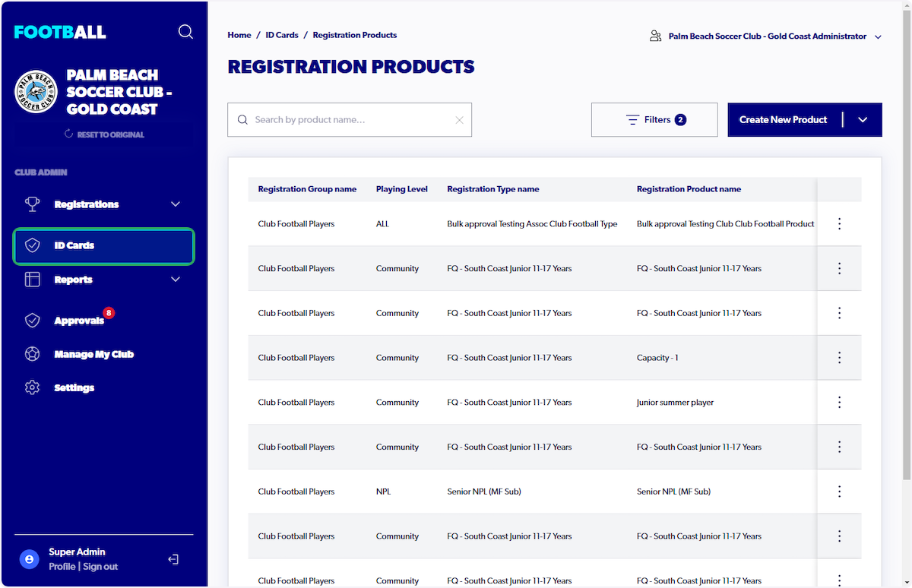Open Settings in the sidebar
This screenshot has width=912, height=588.
[x=74, y=387]
